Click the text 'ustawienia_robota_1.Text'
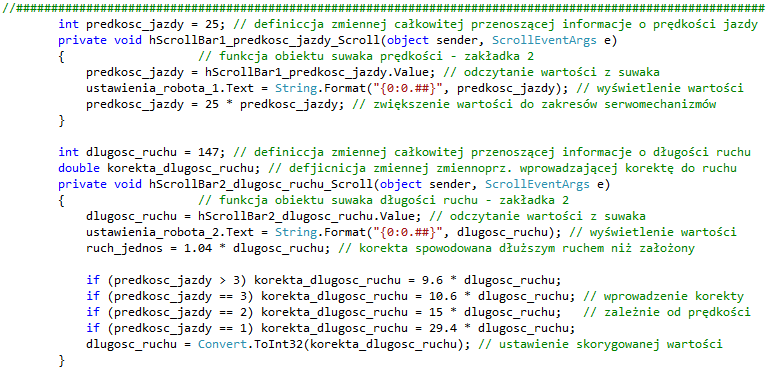This screenshot has height=371, width=768. [169, 88]
